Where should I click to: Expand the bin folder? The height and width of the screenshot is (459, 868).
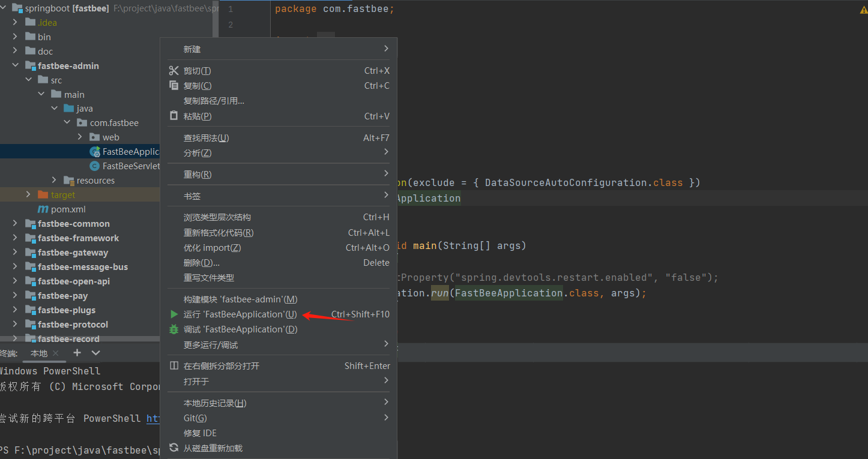tap(15, 37)
